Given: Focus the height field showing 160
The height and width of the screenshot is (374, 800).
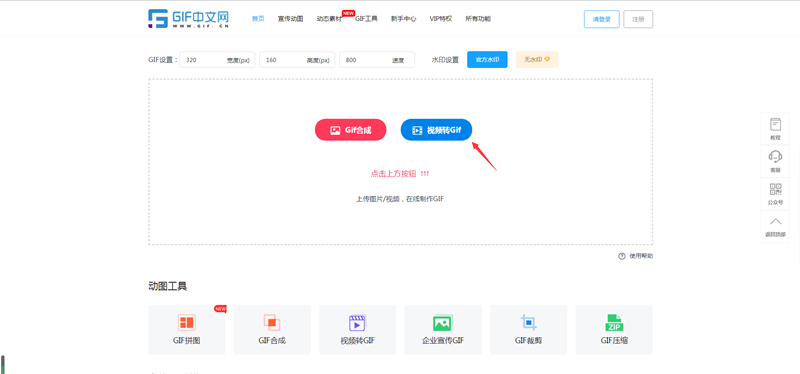Looking at the screenshot, I should (x=297, y=60).
